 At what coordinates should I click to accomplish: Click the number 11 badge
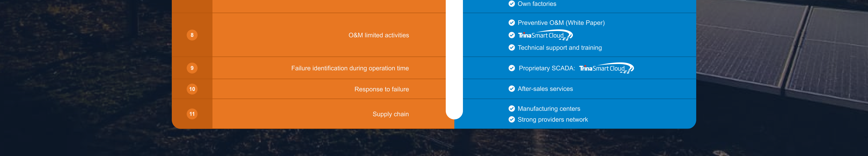coord(192,114)
